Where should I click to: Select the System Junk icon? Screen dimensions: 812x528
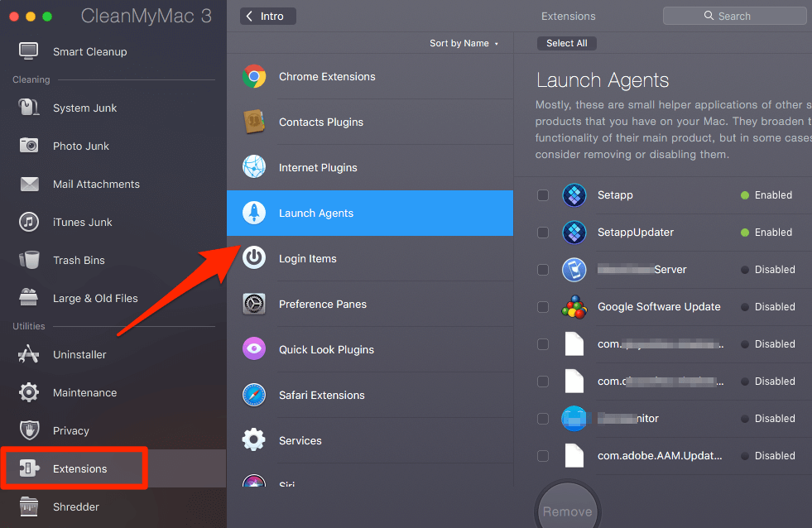tap(28, 108)
